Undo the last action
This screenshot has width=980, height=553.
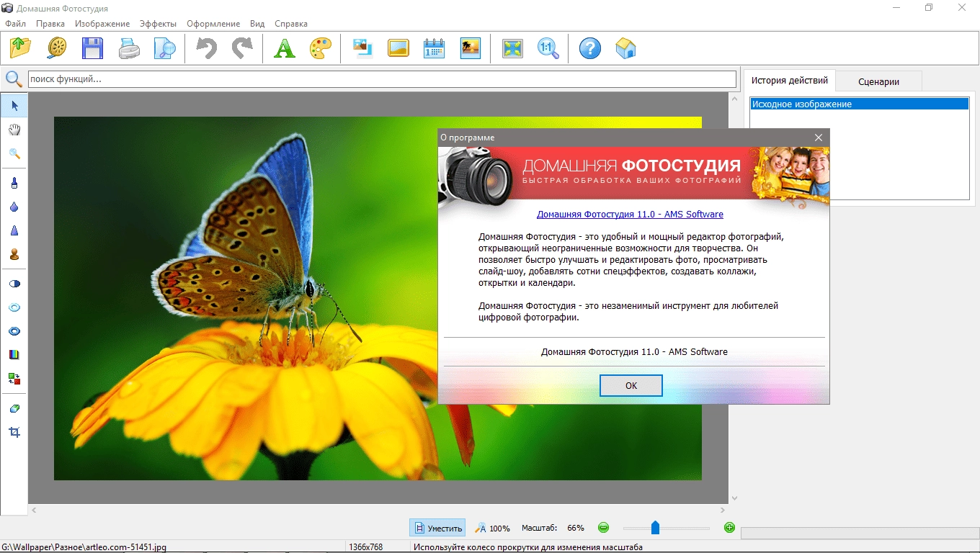click(207, 48)
